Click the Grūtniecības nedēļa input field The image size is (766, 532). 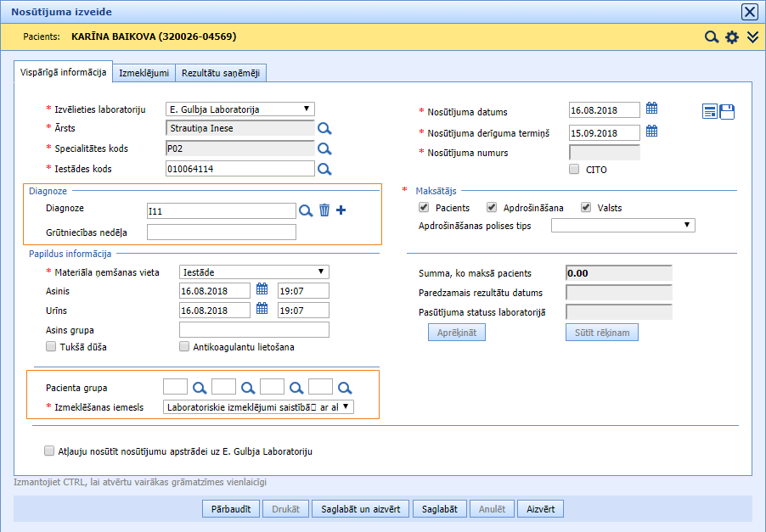222,232
